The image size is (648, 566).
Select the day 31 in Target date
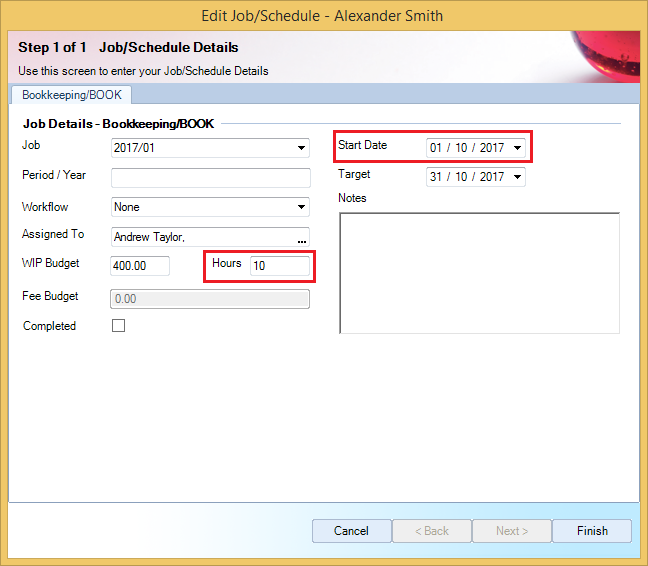(x=436, y=177)
